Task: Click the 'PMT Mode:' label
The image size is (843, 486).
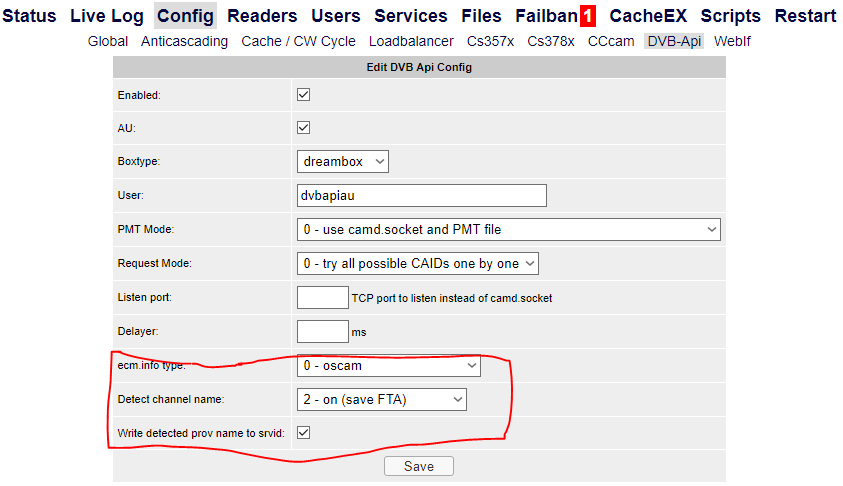Action: pyautogui.click(x=145, y=229)
